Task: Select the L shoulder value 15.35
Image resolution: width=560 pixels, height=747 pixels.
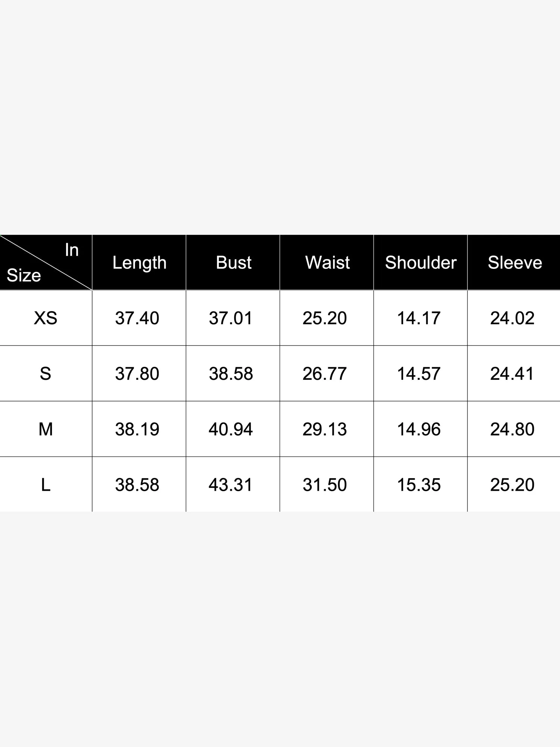Action: click(419, 485)
